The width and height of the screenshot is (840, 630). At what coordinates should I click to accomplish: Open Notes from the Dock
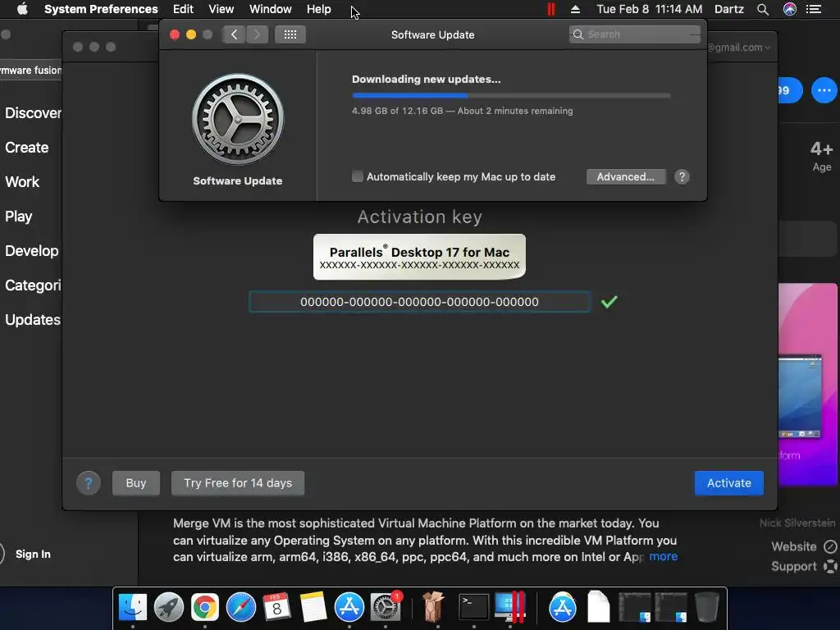(313, 607)
